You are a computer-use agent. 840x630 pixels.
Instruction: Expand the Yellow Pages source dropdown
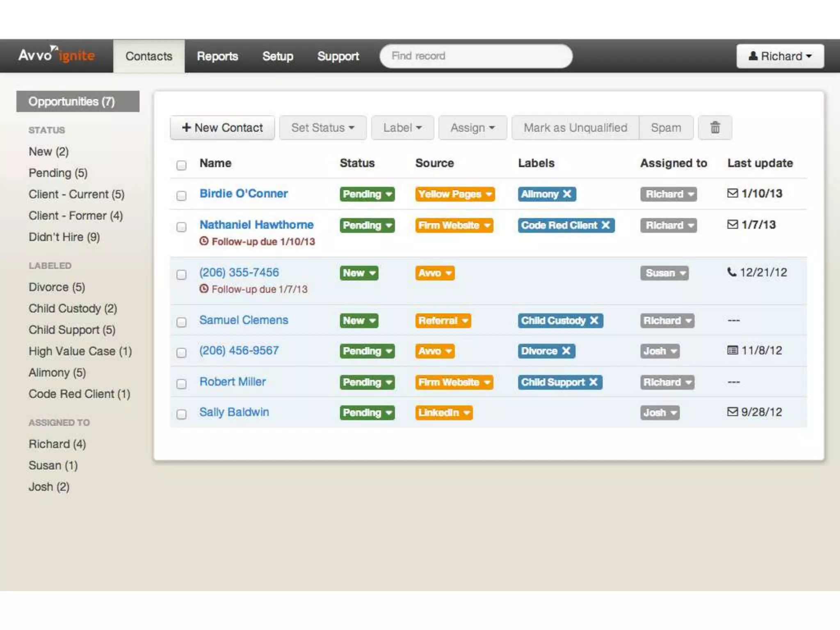tap(454, 194)
